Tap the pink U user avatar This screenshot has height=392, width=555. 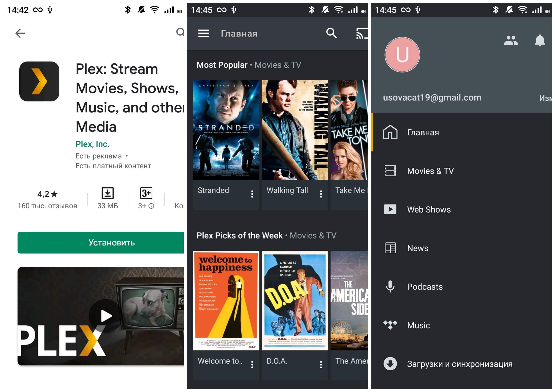click(402, 54)
